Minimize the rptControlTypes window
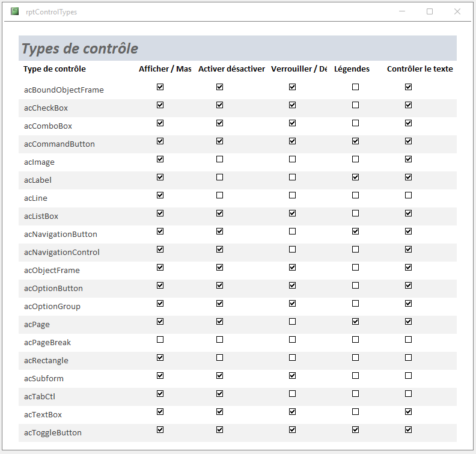476x454 pixels. point(402,11)
